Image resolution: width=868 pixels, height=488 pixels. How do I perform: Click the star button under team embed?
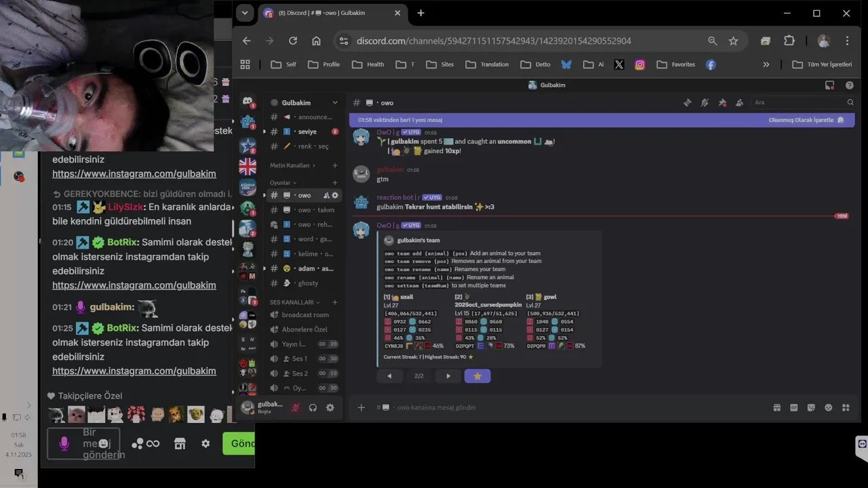tap(477, 376)
